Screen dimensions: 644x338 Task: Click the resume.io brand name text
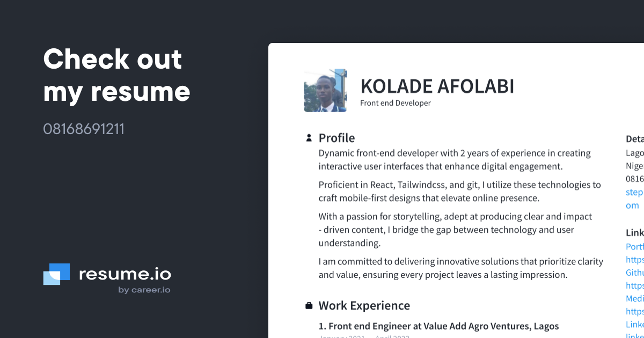click(x=125, y=274)
